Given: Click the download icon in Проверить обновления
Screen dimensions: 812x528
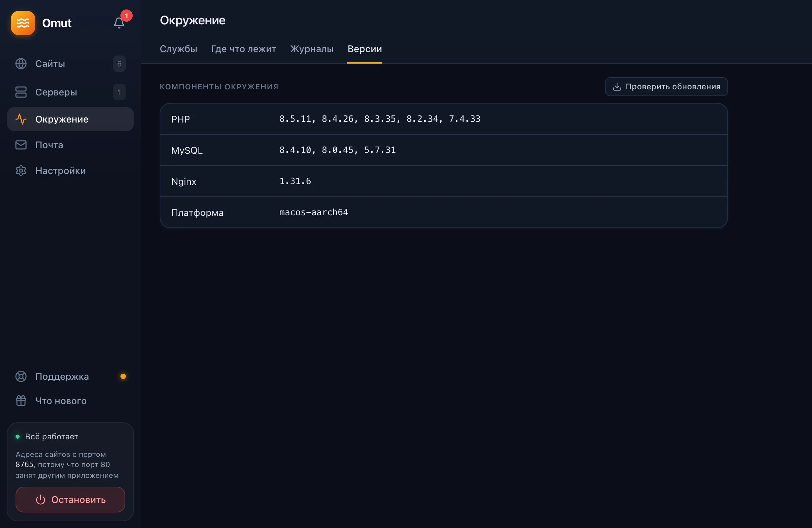Looking at the screenshot, I should click(617, 87).
